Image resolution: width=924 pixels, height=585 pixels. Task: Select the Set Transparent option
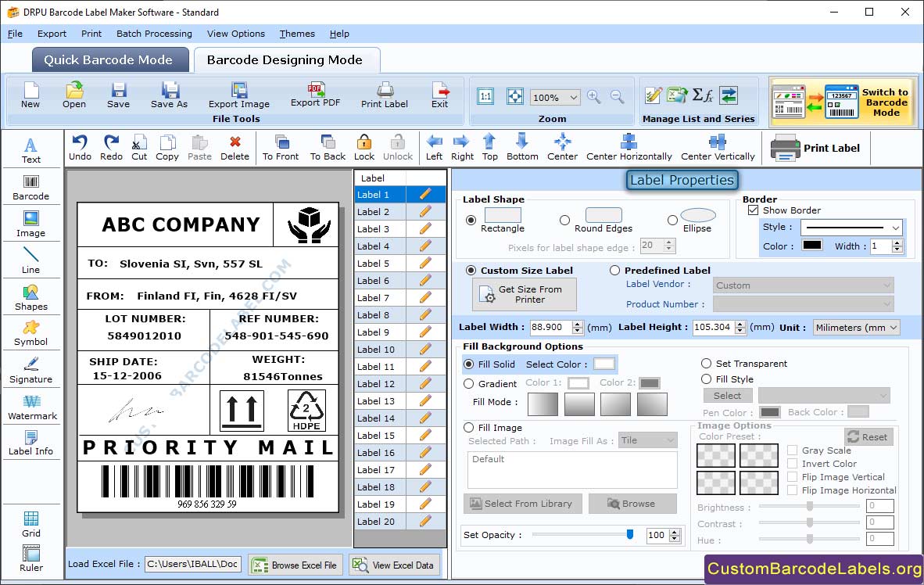coord(706,363)
